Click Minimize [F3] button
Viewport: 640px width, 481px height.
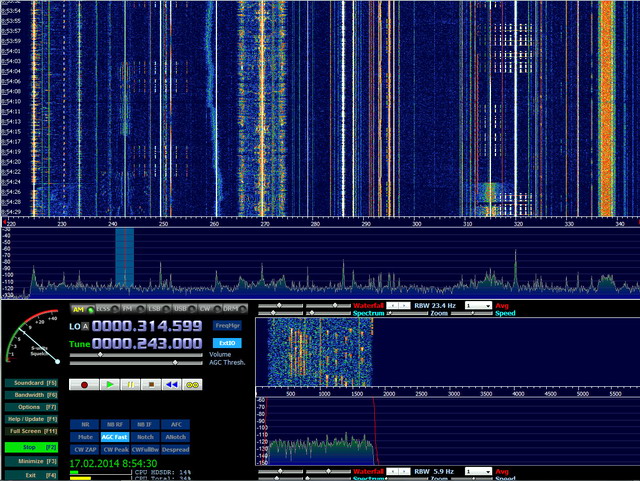tap(31, 461)
